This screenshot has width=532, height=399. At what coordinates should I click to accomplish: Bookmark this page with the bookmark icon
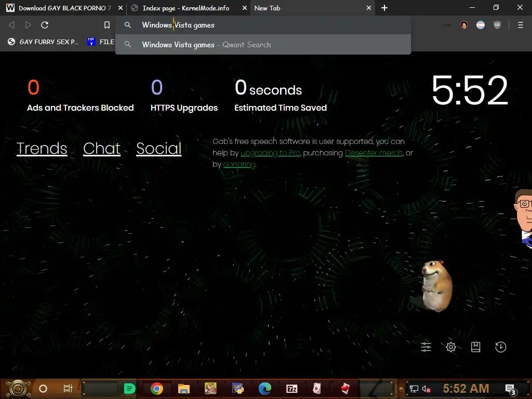107,25
